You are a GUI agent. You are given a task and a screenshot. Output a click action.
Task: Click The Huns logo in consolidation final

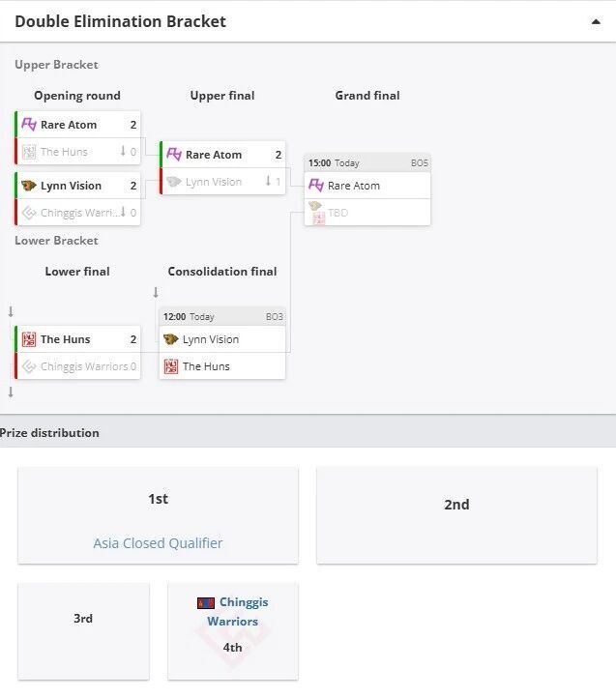[171, 366]
